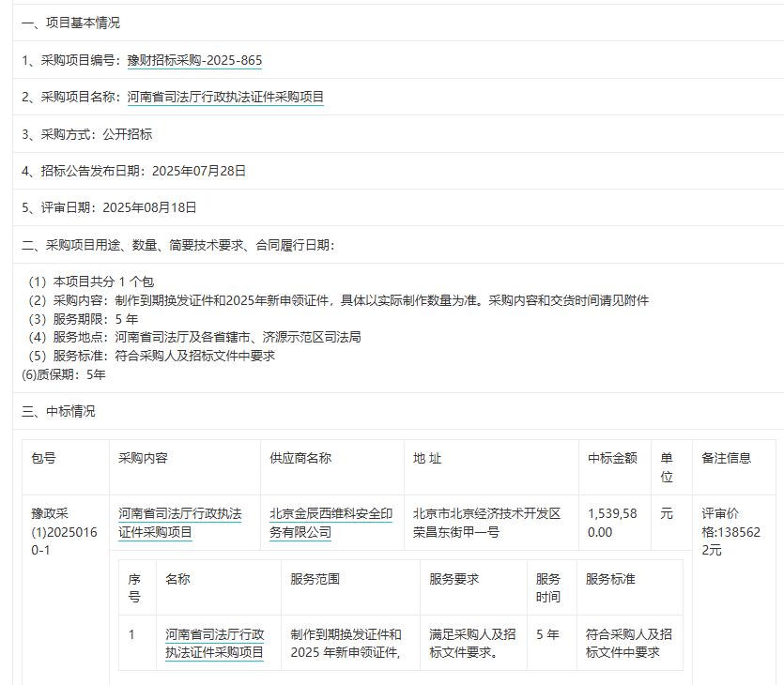This screenshot has width=784, height=685.
Task: Open supplier 北京金辰西维科安全印务有限公司 link
Action: click(x=331, y=523)
